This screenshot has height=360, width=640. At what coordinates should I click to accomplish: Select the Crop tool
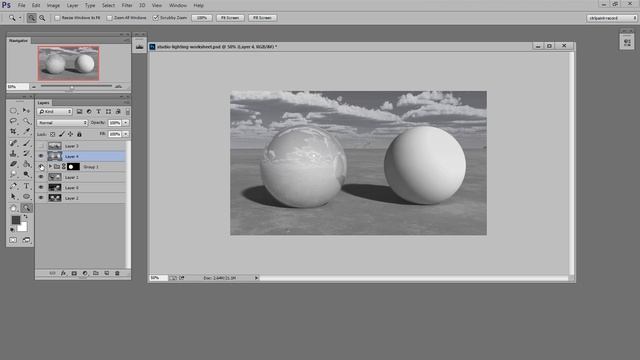[13, 131]
